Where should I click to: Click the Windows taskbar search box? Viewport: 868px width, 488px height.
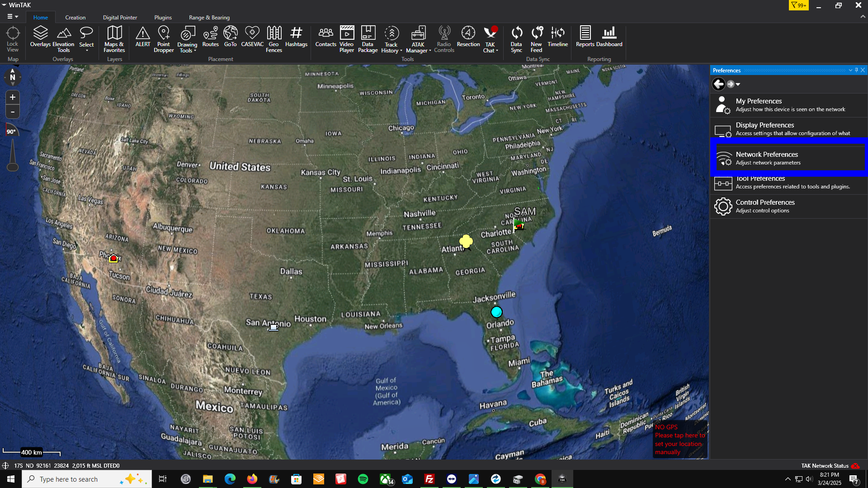pos(87,479)
